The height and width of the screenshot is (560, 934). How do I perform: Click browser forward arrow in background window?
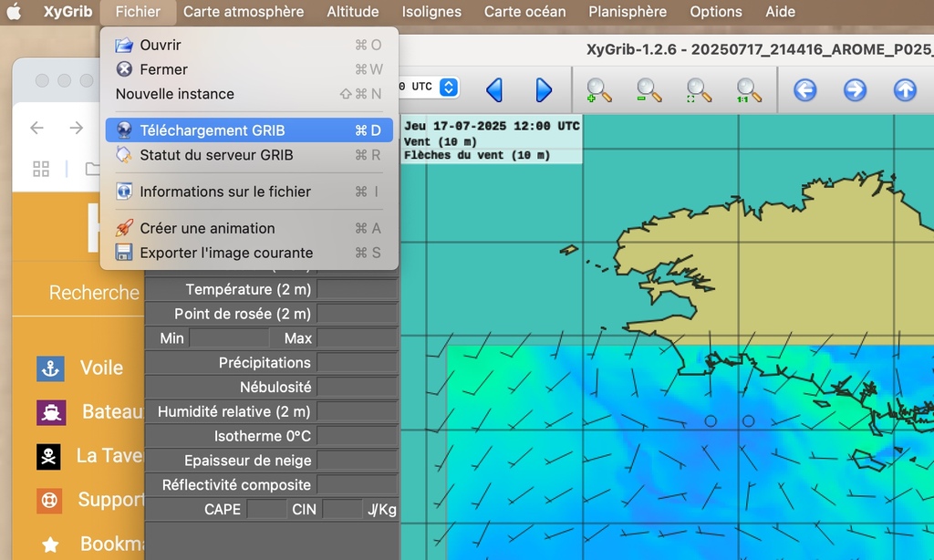click(x=76, y=128)
